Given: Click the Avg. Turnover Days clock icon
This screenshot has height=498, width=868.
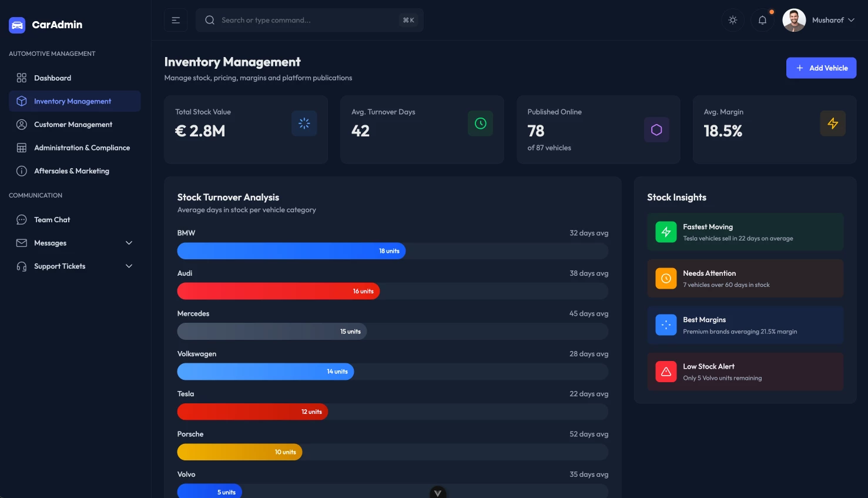Looking at the screenshot, I should tap(480, 123).
